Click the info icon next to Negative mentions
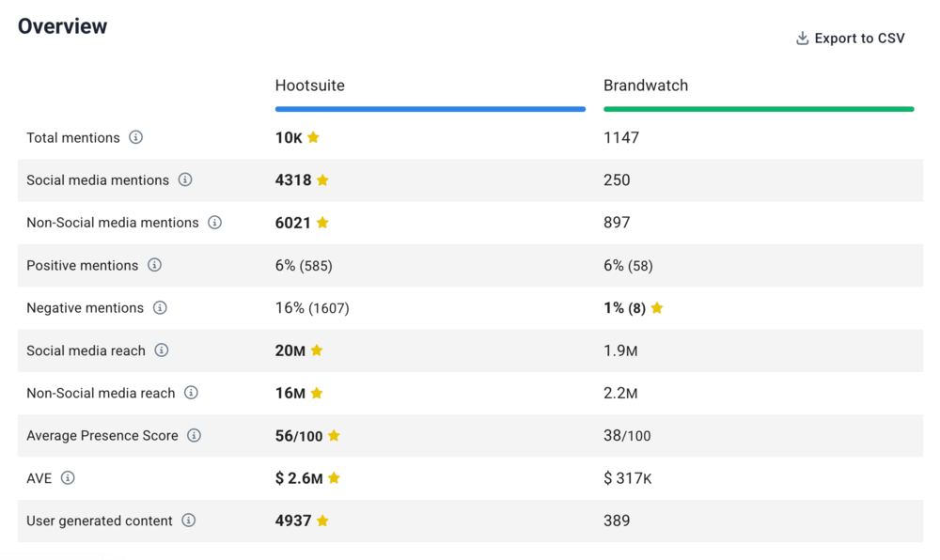 pos(159,308)
